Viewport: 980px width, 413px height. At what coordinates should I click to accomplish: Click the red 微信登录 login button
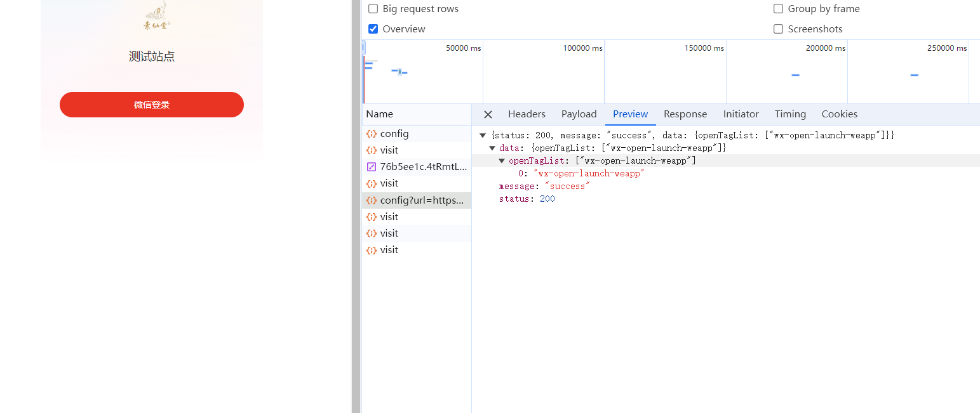click(x=152, y=105)
